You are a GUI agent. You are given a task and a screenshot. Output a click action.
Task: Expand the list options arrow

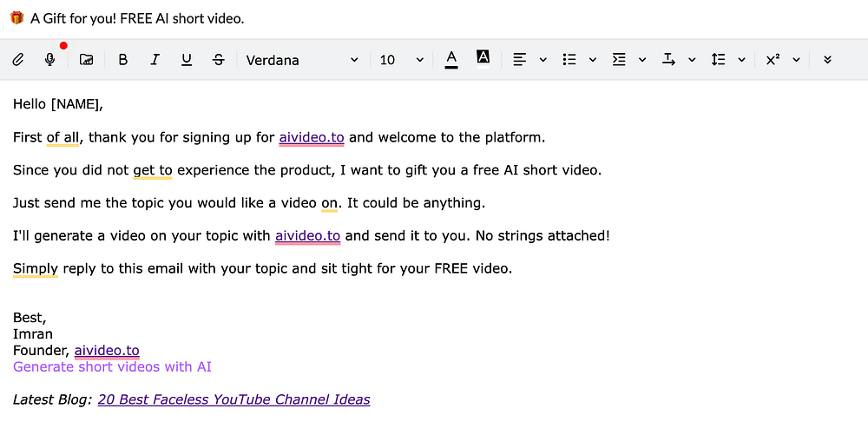[593, 60]
